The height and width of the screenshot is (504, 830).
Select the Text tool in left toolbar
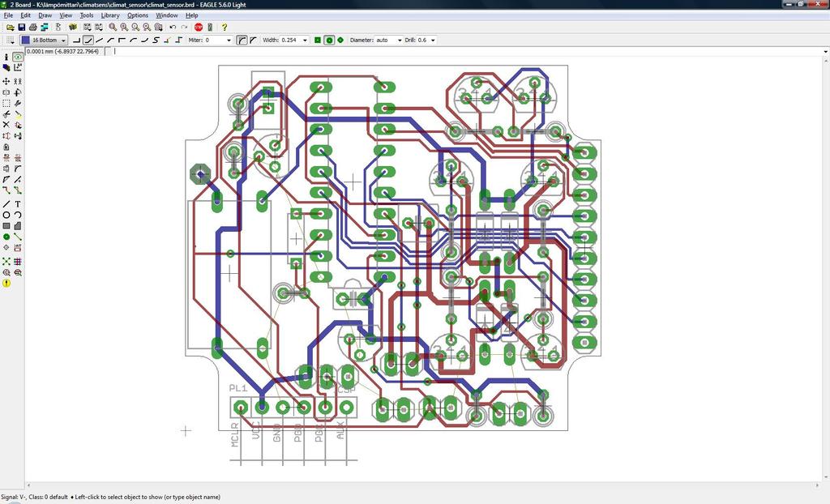point(17,203)
